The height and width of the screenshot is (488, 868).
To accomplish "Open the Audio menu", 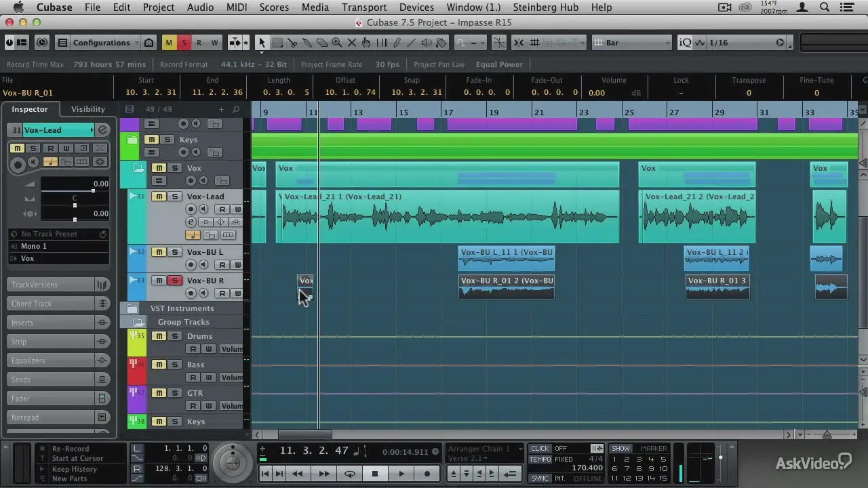I will point(200,7).
